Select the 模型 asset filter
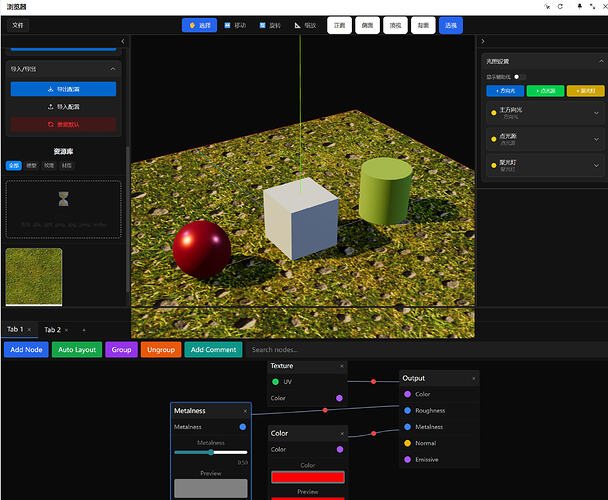 tap(31, 166)
